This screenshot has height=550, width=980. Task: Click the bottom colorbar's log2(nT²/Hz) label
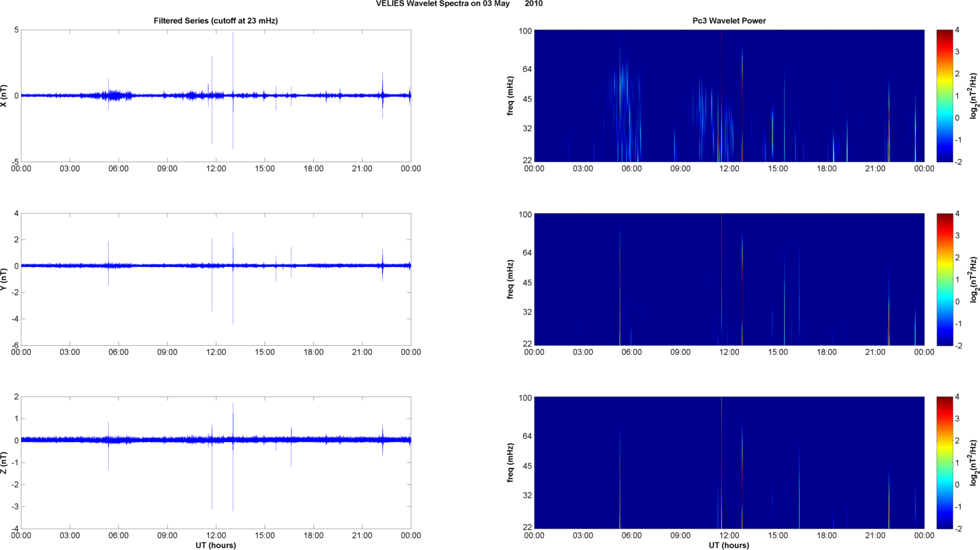(974, 463)
